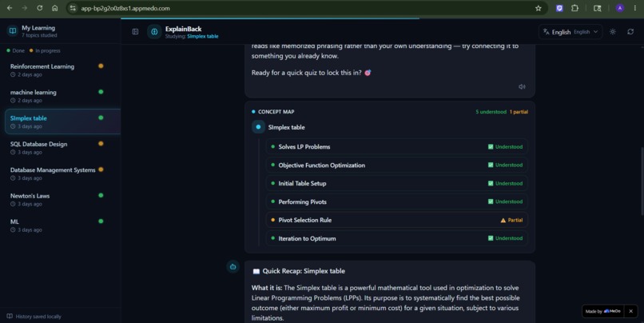Open the Newton's Laws topic

pyautogui.click(x=62, y=199)
